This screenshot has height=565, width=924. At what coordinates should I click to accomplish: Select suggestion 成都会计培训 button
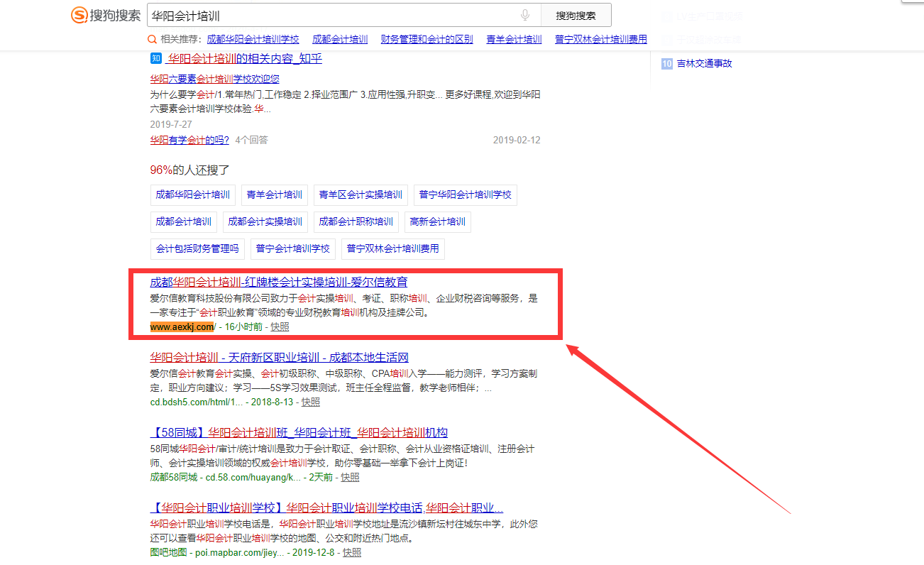(x=184, y=221)
